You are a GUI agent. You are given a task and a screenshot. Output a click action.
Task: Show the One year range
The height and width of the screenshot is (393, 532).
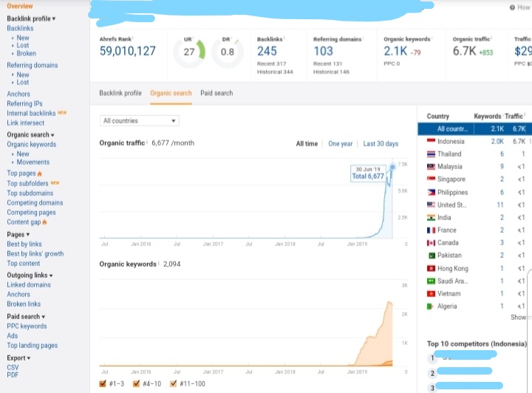click(341, 144)
